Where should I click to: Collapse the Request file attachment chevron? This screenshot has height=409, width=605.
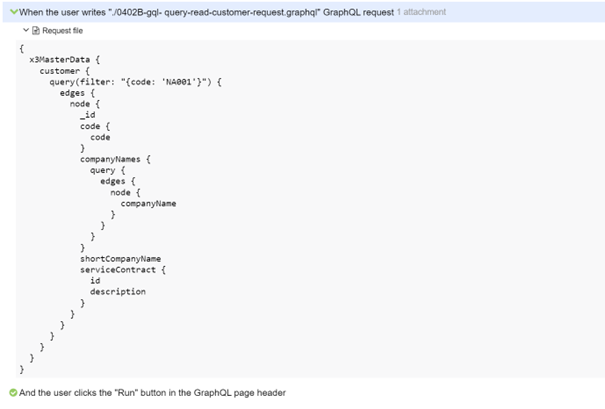tap(25, 31)
